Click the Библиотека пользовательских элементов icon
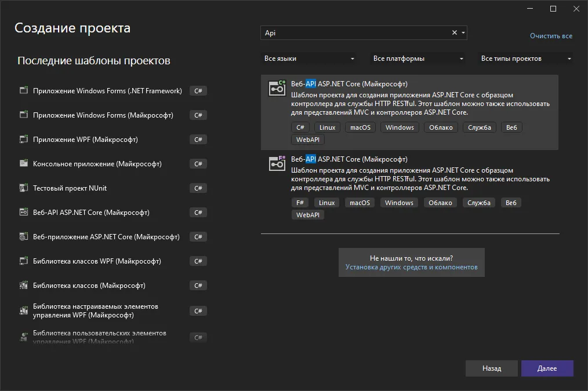 [24, 337]
